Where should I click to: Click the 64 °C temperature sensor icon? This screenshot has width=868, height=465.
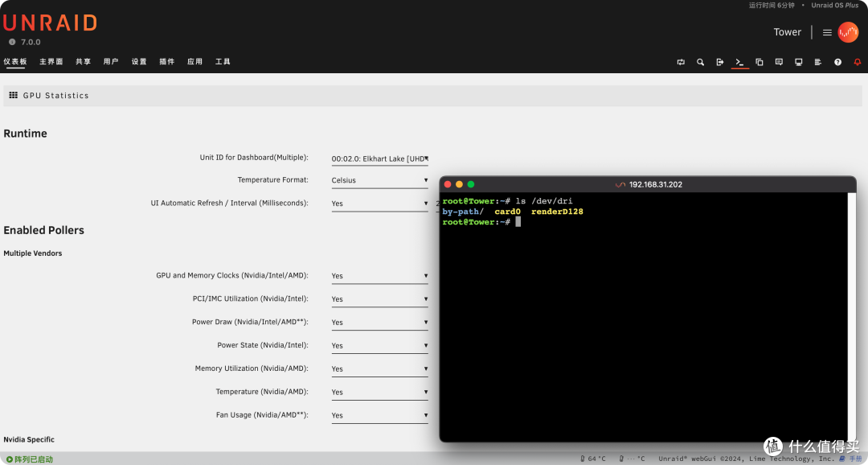[583, 459]
